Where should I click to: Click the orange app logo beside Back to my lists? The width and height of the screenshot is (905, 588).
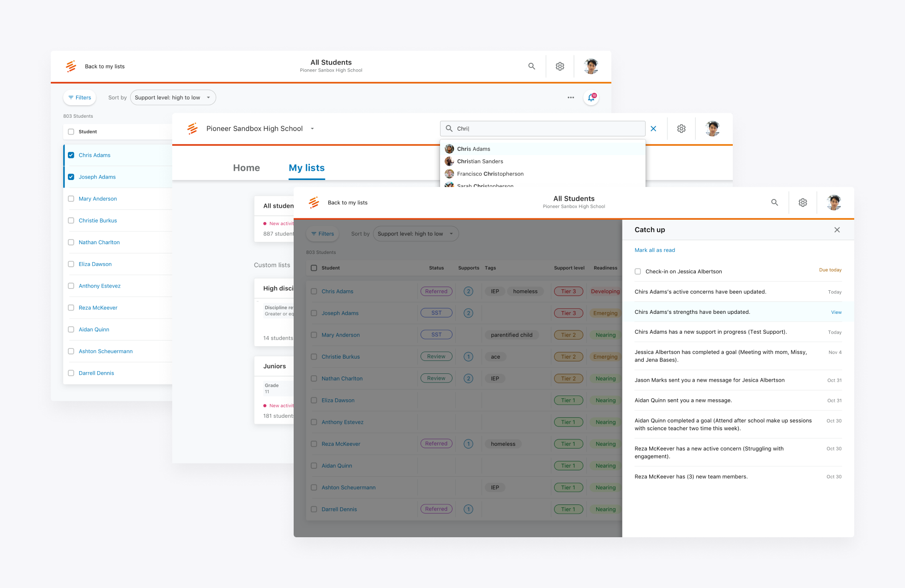point(72,66)
